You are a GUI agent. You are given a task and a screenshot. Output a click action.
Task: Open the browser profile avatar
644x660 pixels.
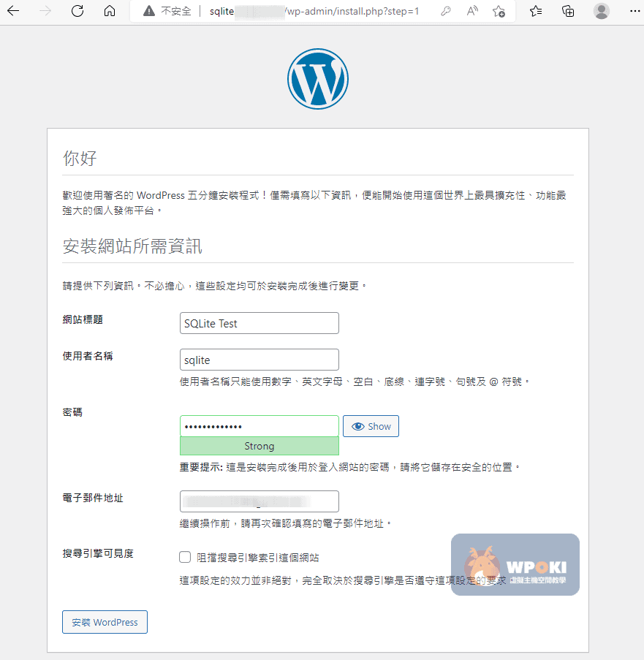602,11
